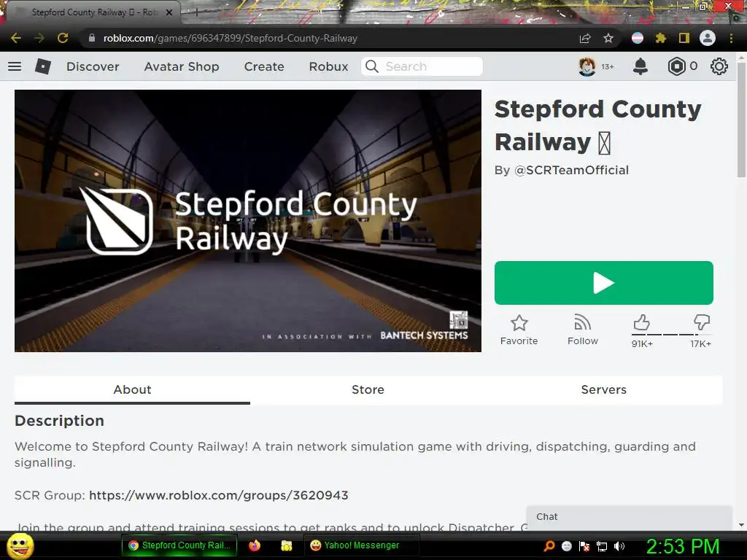Like the game with thumbs up
Screen dimensions: 747x560
pyautogui.click(x=642, y=322)
